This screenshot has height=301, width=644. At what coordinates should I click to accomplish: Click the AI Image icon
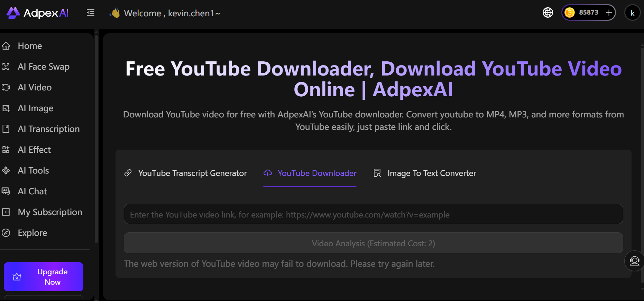tap(6, 108)
